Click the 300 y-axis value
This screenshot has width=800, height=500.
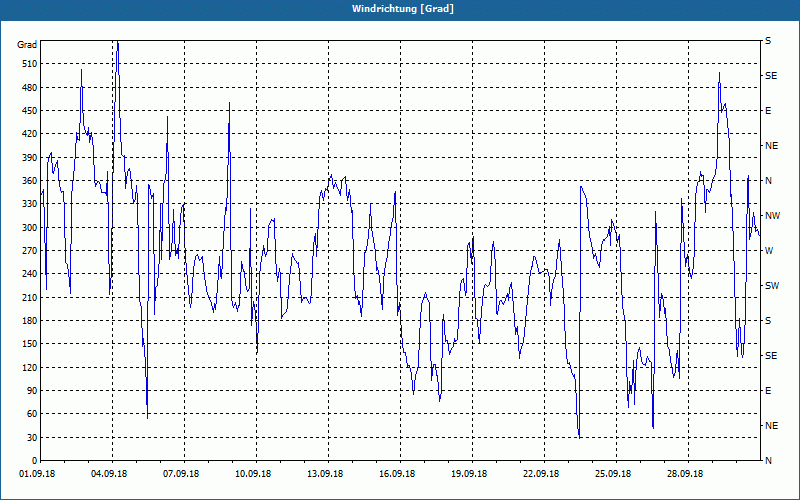click(x=29, y=228)
